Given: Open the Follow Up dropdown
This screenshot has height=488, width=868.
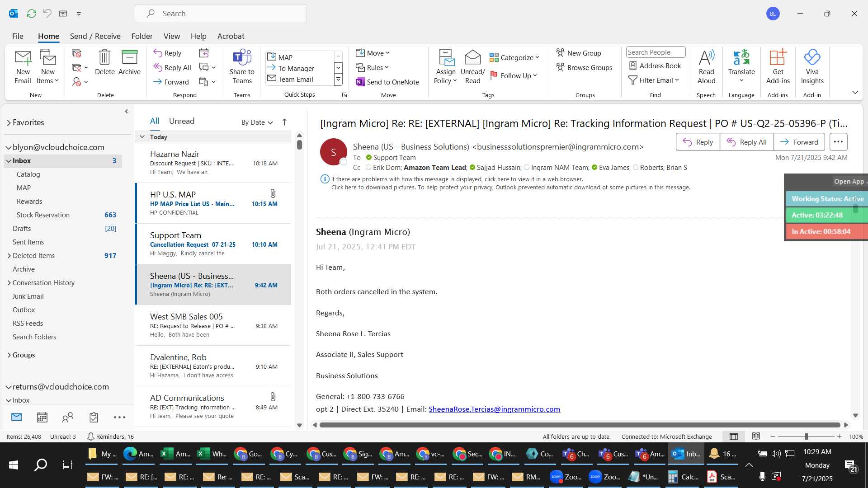Looking at the screenshot, I should pos(514,75).
